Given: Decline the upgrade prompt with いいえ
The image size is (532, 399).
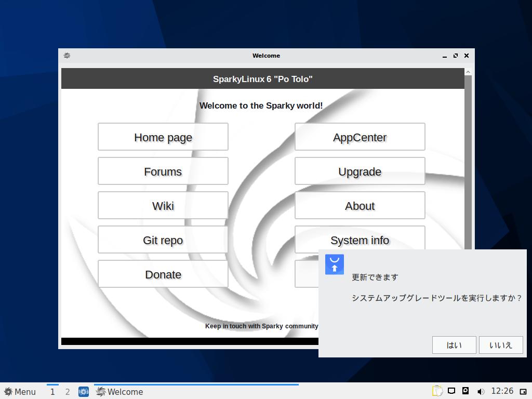Looking at the screenshot, I should click(501, 345).
